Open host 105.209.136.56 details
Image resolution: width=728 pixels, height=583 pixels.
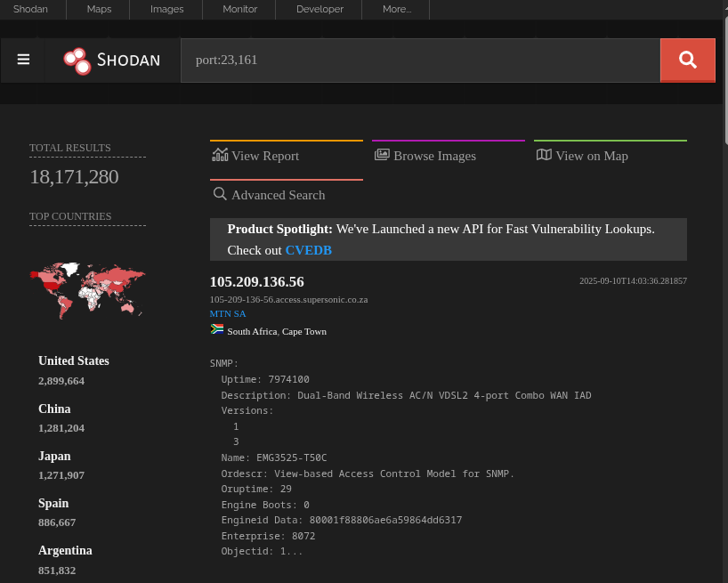pos(256,282)
